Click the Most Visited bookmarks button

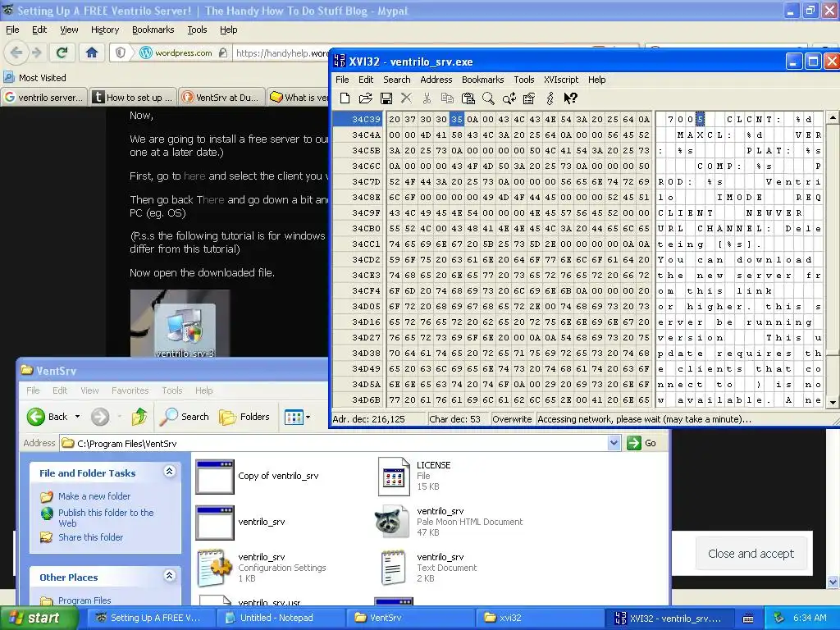[35, 78]
